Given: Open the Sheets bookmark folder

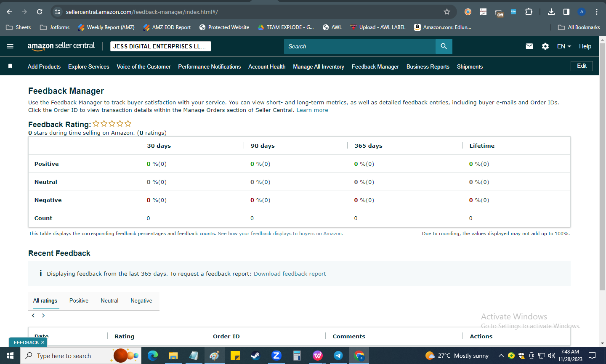Looking at the screenshot, I should 19,27.
